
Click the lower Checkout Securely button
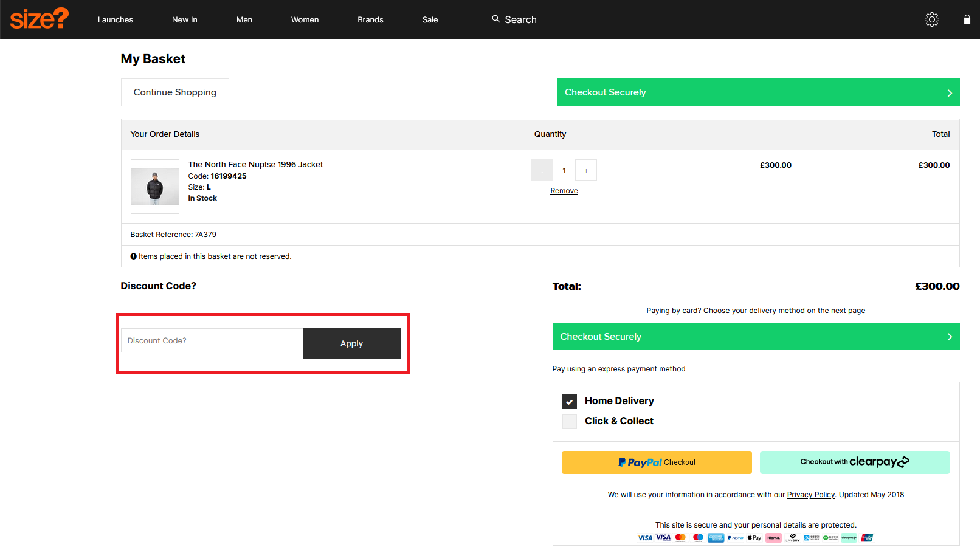[756, 337]
